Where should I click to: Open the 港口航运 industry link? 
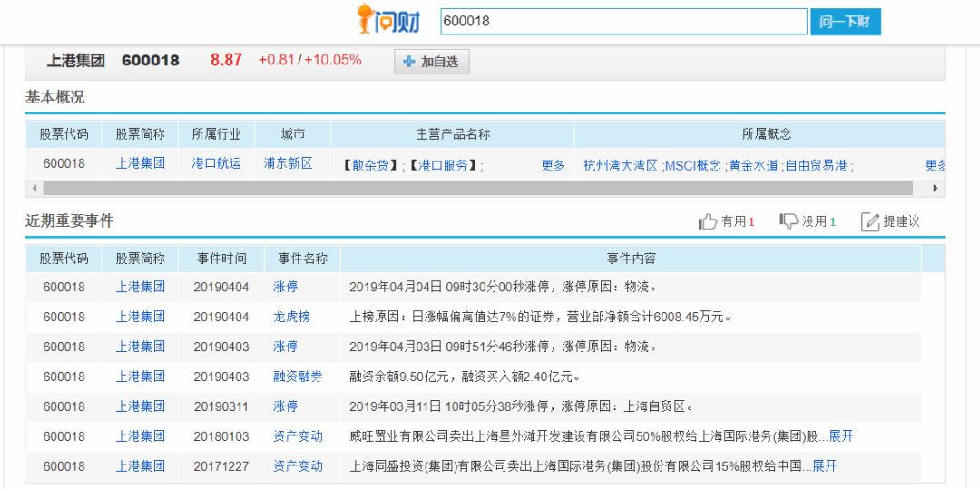216,163
